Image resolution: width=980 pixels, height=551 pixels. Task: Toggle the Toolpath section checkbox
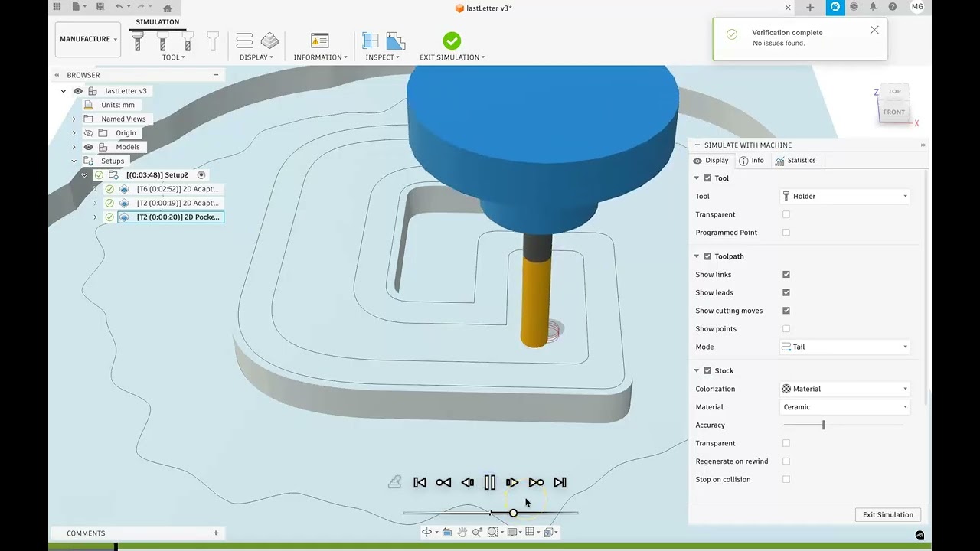[707, 256]
